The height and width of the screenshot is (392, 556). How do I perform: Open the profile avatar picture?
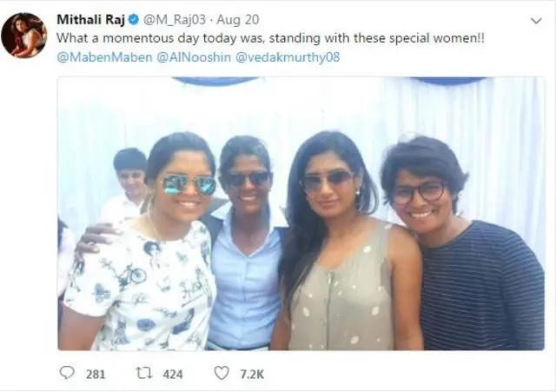coord(23,36)
